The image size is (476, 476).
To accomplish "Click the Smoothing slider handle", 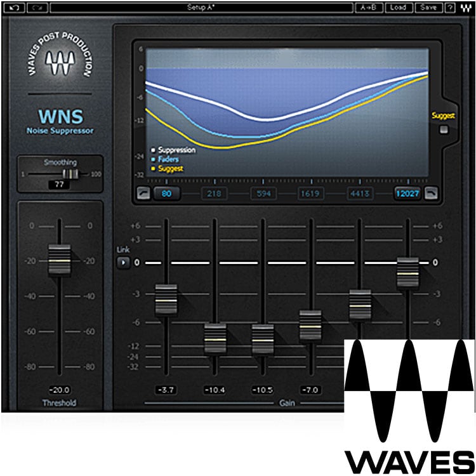I will point(70,174).
